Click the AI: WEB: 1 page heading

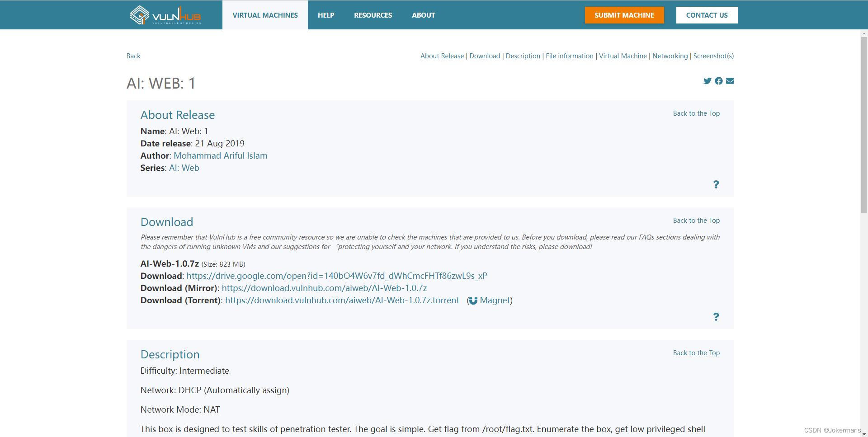click(161, 83)
